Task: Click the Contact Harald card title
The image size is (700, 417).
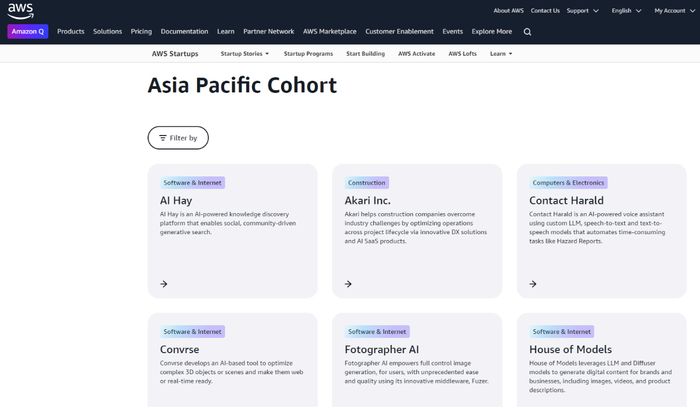Action: tap(566, 201)
